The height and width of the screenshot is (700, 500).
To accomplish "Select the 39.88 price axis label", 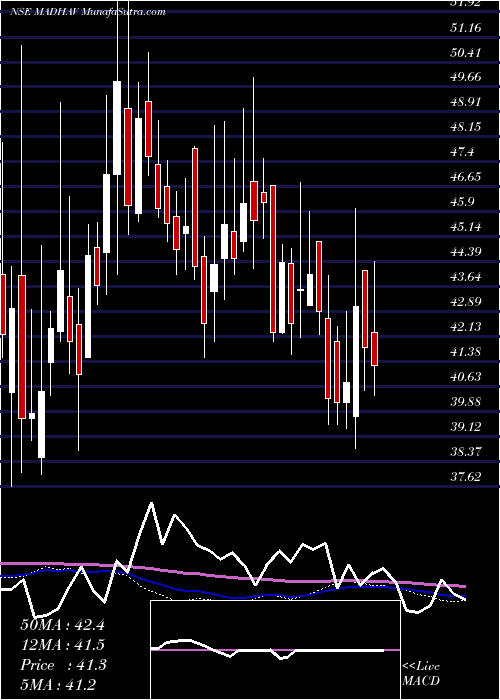I will point(466,402).
